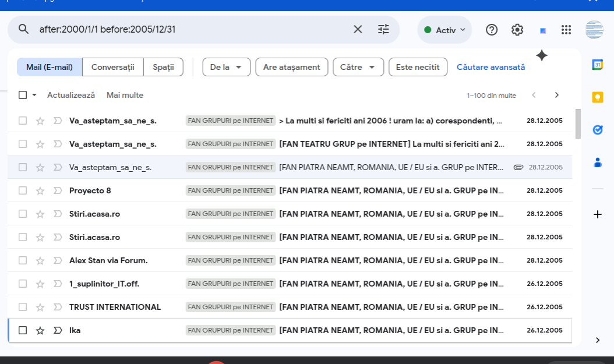Star the email from Ika
Viewport: 614px width, 364px height.
coord(40,330)
